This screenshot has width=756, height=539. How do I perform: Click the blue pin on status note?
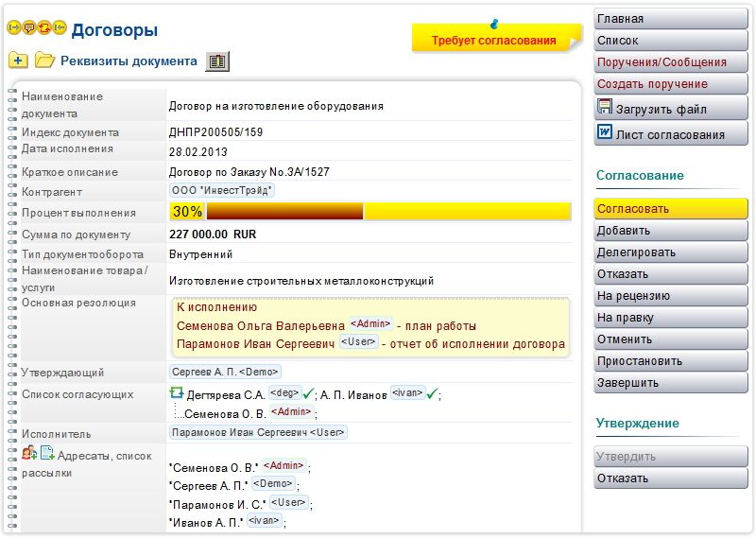click(493, 23)
